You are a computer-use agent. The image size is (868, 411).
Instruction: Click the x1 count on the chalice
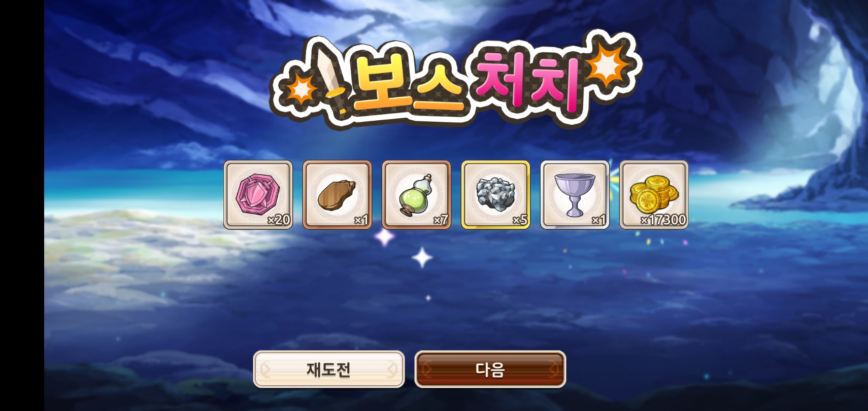599,220
